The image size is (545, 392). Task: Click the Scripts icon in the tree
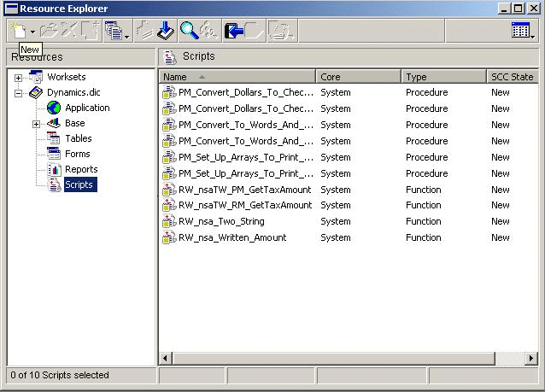coord(54,184)
